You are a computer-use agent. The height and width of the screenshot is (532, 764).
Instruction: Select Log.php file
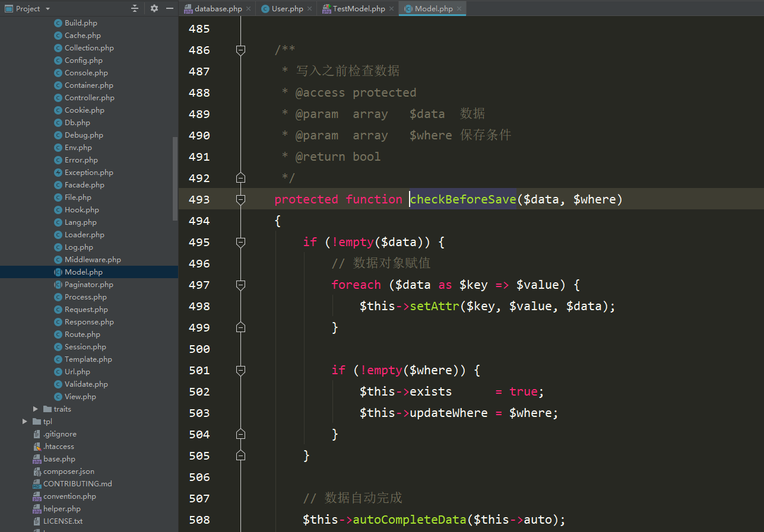[x=79, y=247]
